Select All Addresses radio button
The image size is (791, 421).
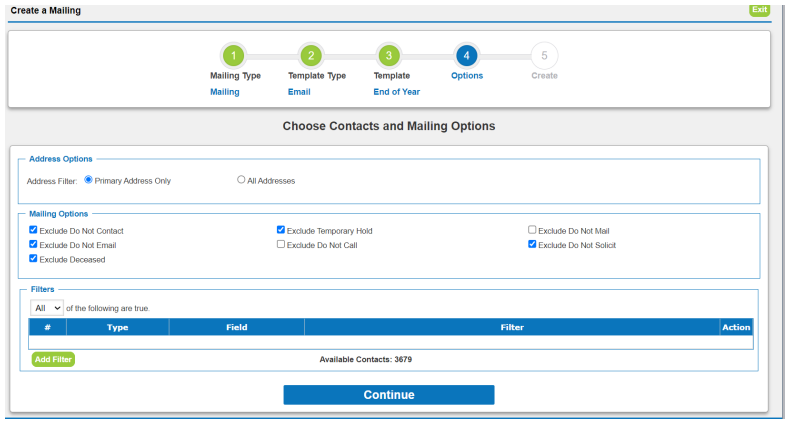point(241,179)
